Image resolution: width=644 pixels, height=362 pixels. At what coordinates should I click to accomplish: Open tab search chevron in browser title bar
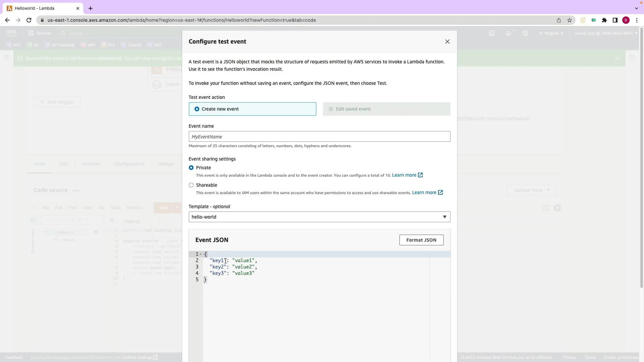tap(636, 8)
